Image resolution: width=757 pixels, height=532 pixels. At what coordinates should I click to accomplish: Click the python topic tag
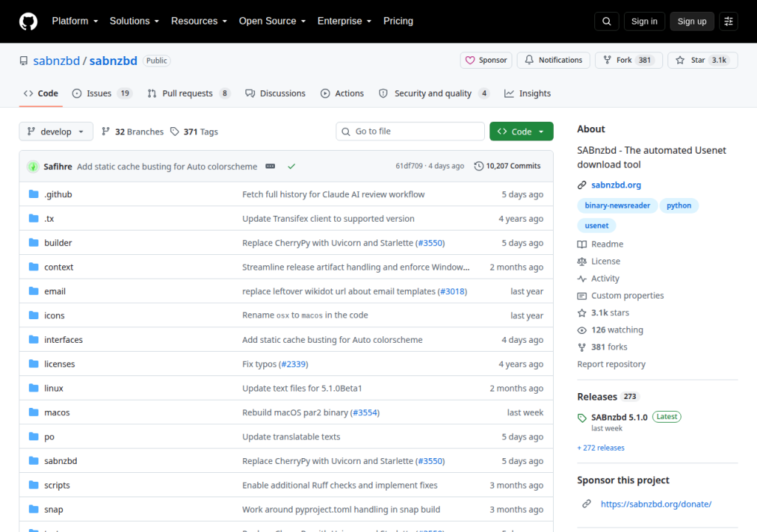[x=679, y=205]
